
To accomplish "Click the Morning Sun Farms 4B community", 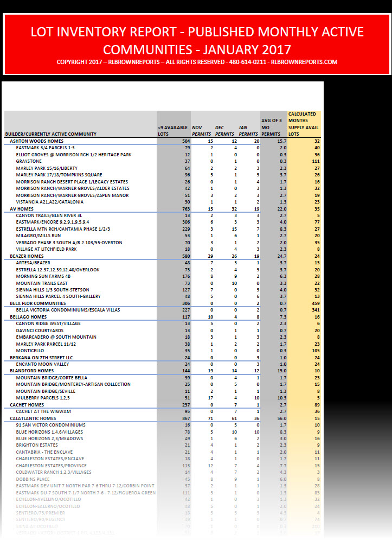I will (x=44, y=276).
